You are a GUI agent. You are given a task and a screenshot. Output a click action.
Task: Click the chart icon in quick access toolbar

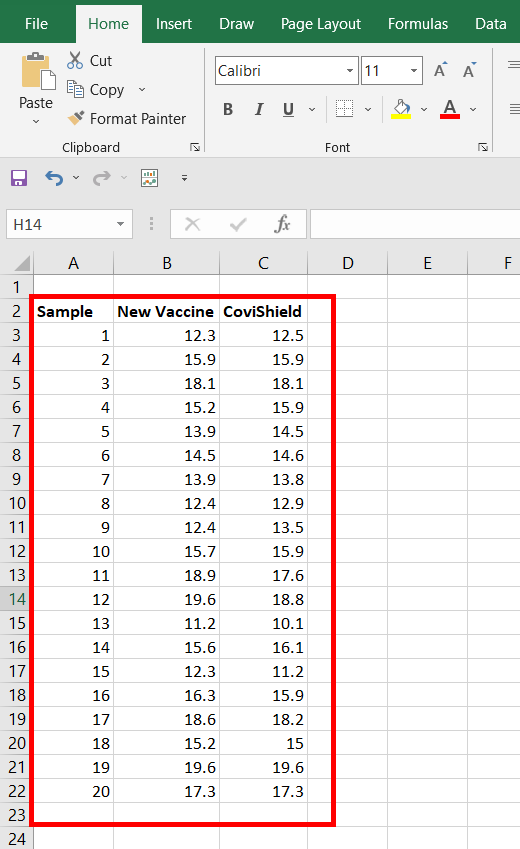150,178
